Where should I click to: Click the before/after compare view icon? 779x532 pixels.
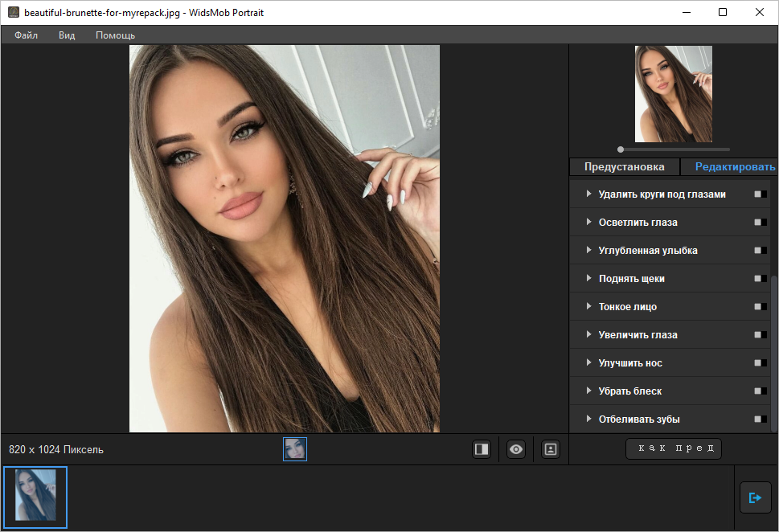coord(482,450)
